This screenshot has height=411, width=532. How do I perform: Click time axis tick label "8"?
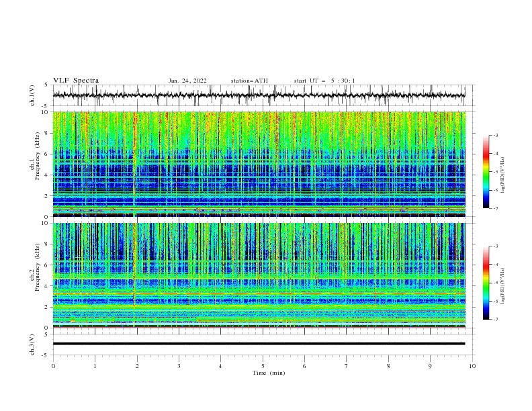click(x=388, y=366)
